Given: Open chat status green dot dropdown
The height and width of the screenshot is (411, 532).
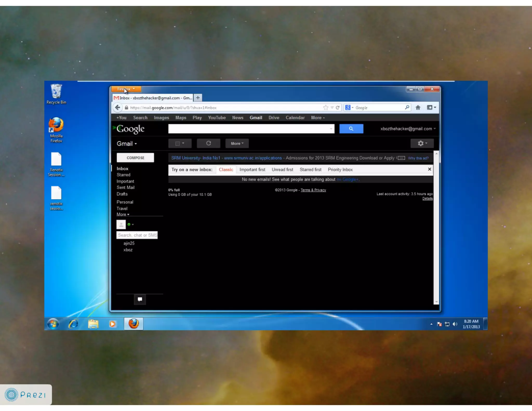Looking at the screenshot, I should [x=131, y=224].
